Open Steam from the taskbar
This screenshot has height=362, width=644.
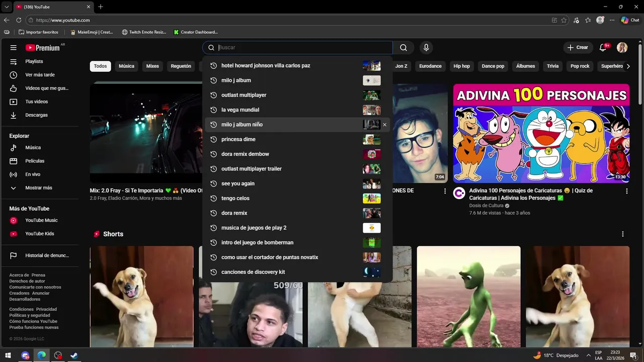coord(74,355)
